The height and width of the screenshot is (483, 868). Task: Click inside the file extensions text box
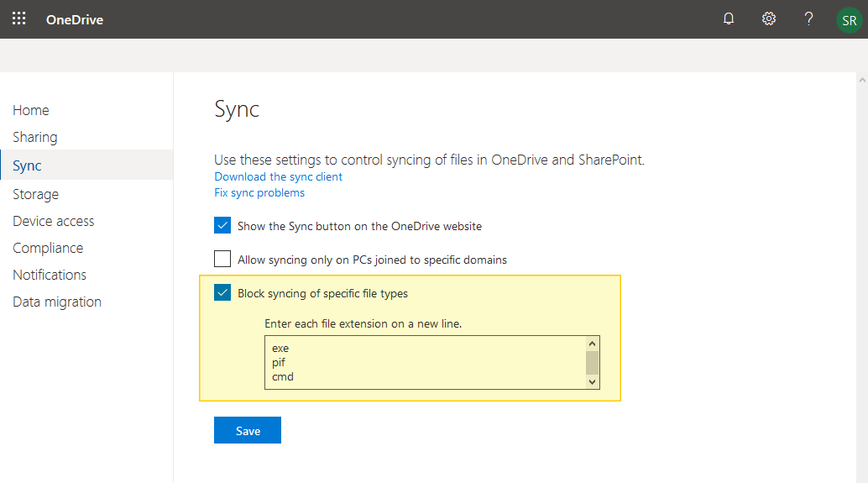425,362
